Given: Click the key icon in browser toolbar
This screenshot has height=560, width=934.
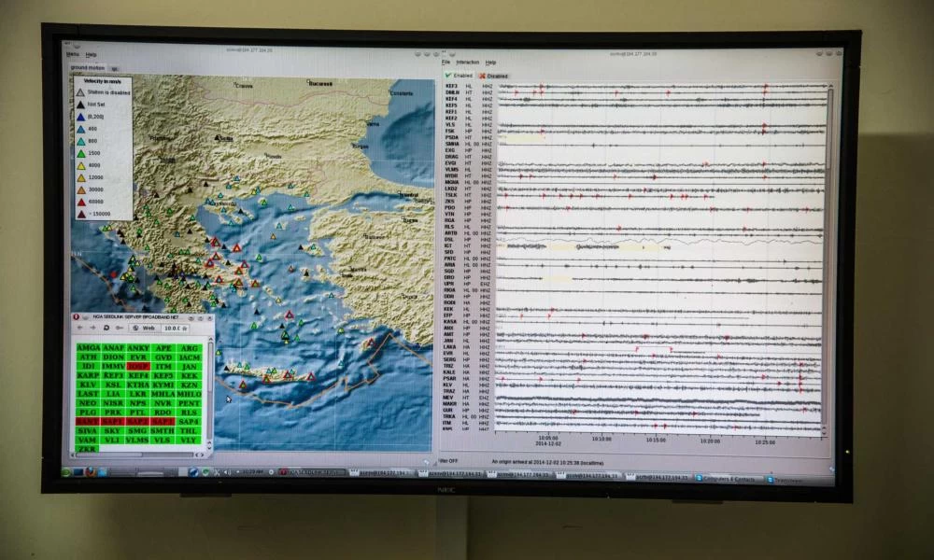Looking at the screenshot, I should (x=120, y=328).
